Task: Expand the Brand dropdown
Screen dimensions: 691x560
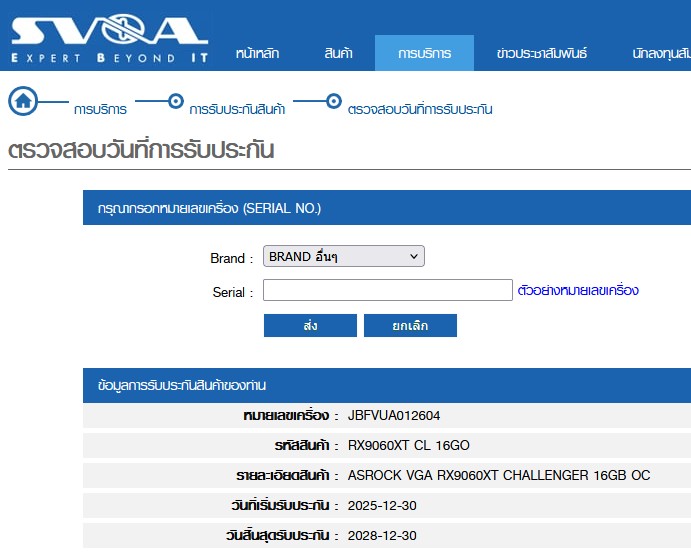Action: pyautogui.click(x=344, y=257)
